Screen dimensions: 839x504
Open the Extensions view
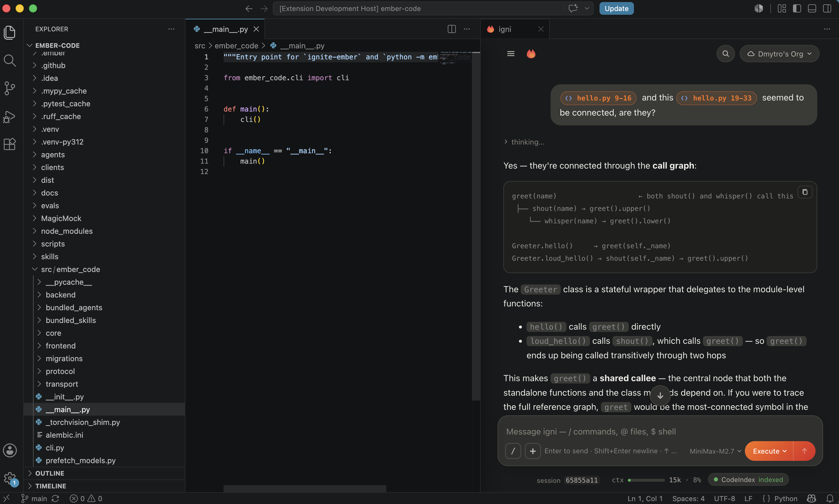(10, 144)
